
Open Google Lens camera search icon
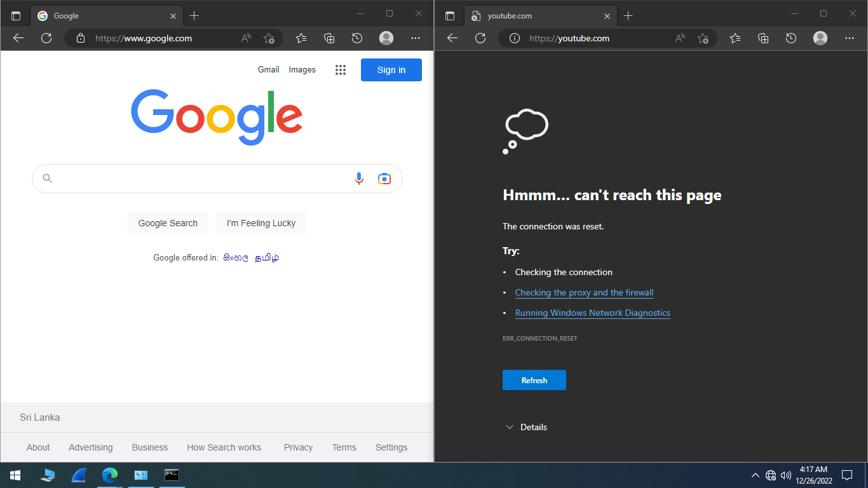click(384, 179)
